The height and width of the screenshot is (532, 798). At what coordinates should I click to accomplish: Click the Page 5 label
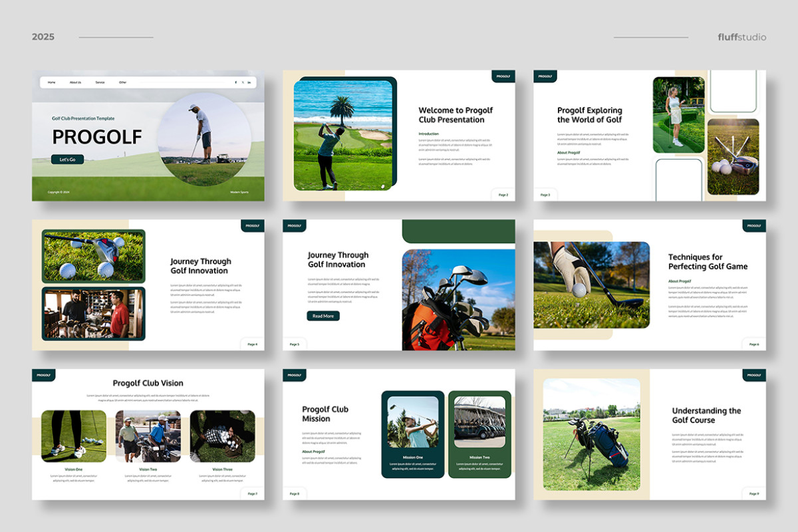[294, 344]
